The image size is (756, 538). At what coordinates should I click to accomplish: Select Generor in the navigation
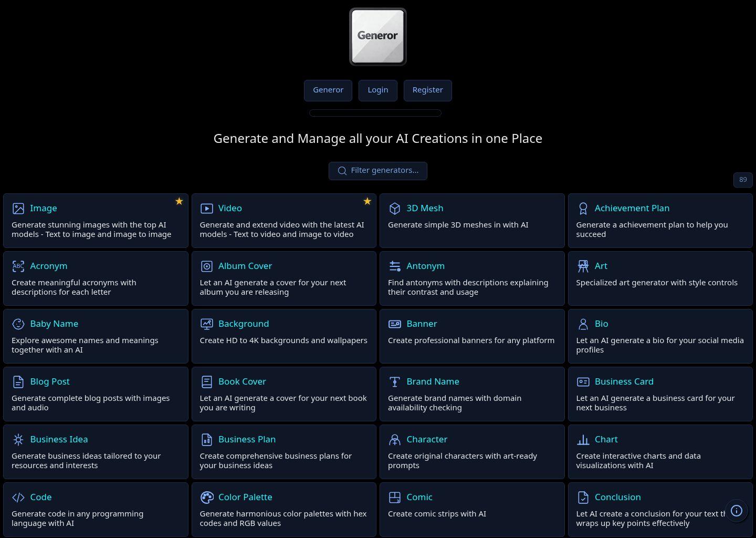click(x=328, y=90)
